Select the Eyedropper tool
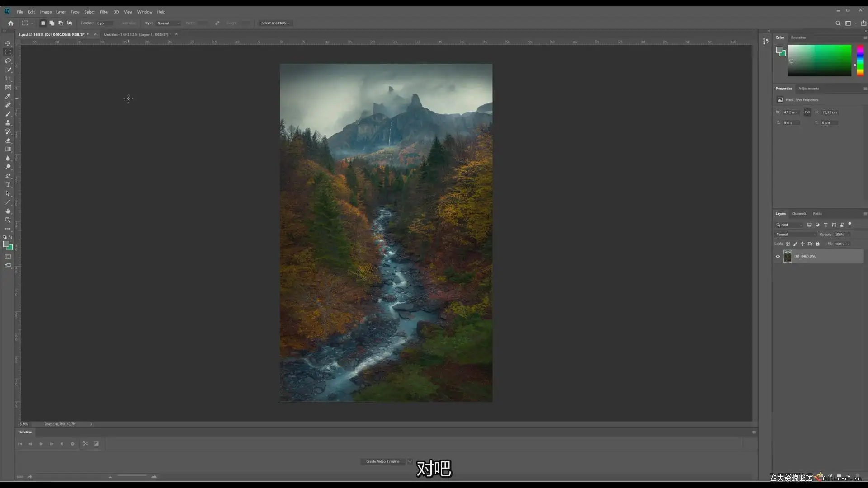The image size is (868, 488). pos(8,96)
